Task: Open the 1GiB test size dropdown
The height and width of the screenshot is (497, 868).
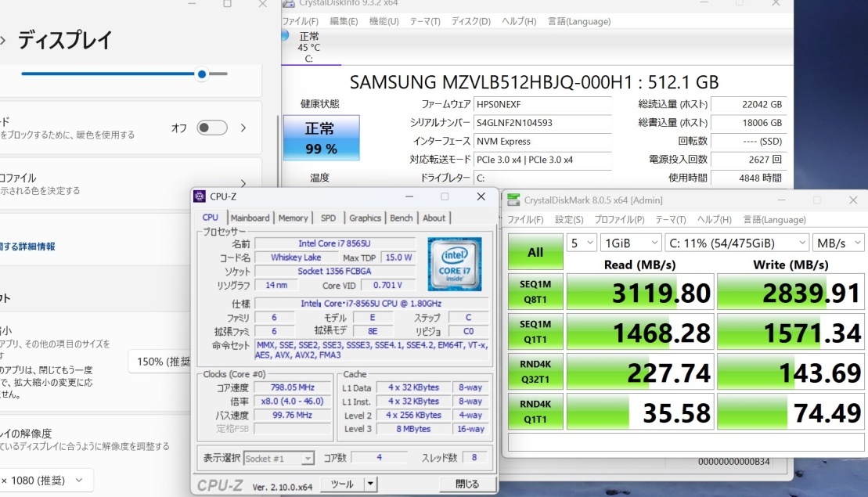Action: [631, 243]
